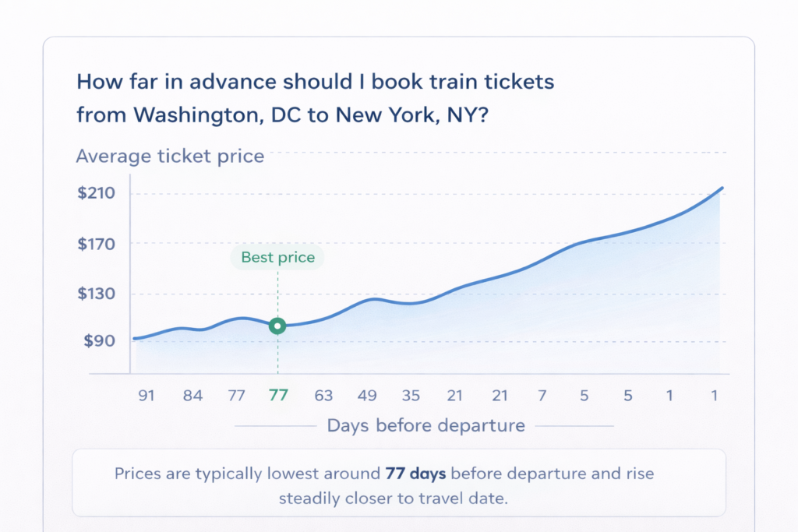Click the bold "77 days" summary text
Screen dimensions: 798x532
point(416,473)
